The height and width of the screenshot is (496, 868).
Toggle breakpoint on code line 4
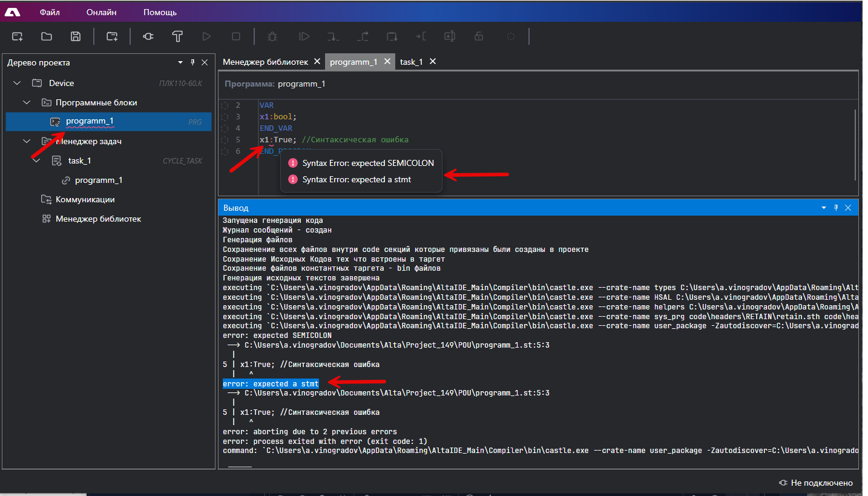click(225, 128)
